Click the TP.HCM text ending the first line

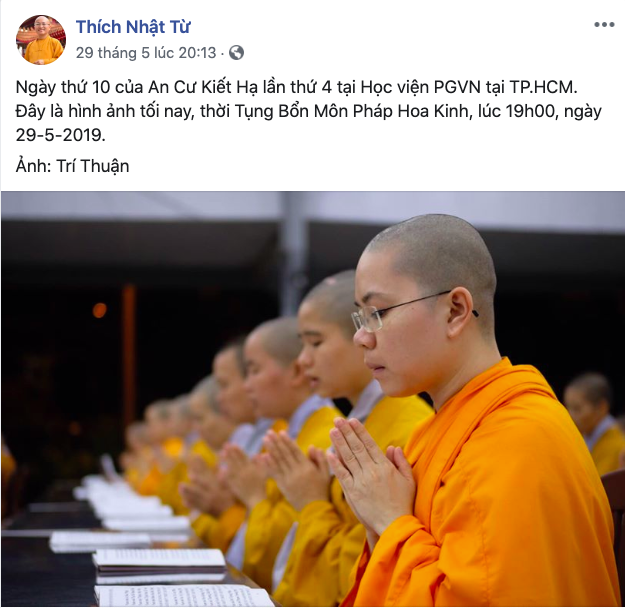pyautogui.click(x=543, y=87)
